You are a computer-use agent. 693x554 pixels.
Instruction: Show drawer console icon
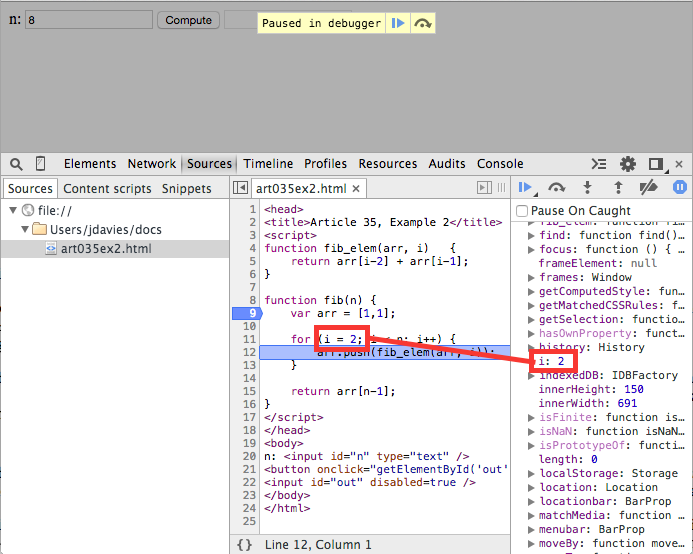click(x=599, y=164)
